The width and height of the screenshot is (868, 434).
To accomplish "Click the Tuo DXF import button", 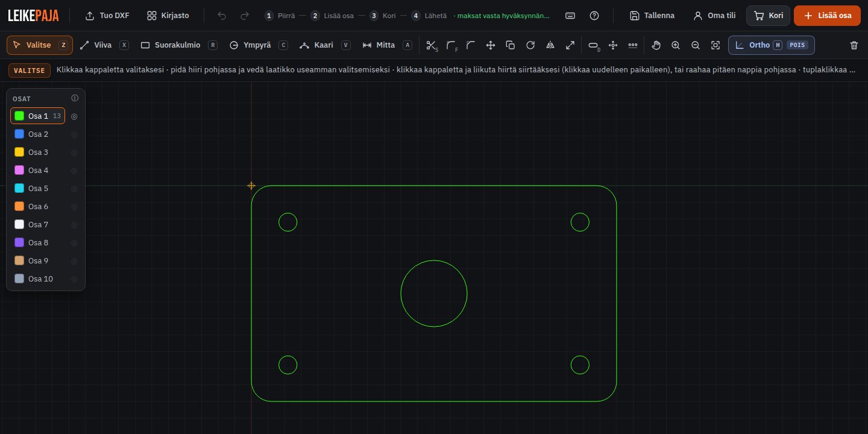I will pos(107,16).
